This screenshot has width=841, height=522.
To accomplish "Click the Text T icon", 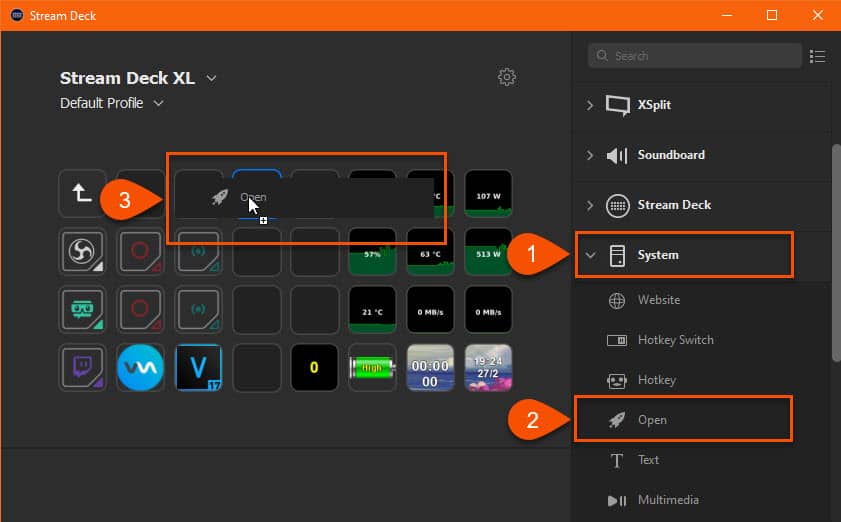I will [617, 460].
